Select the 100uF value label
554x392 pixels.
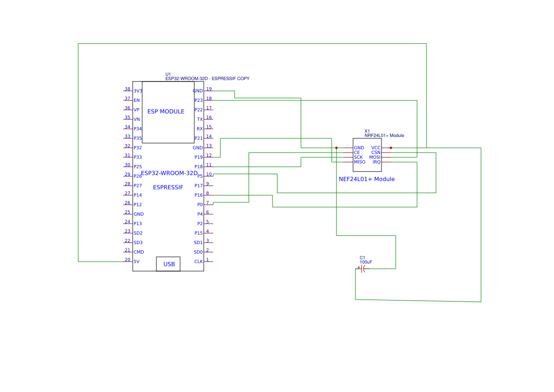(366, 262)
